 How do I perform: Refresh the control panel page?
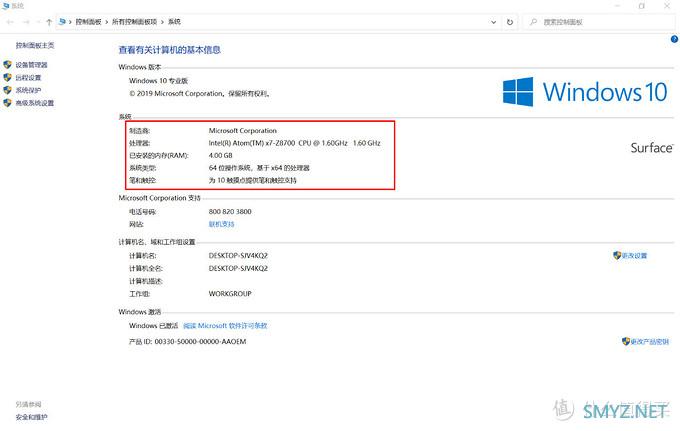510,22
